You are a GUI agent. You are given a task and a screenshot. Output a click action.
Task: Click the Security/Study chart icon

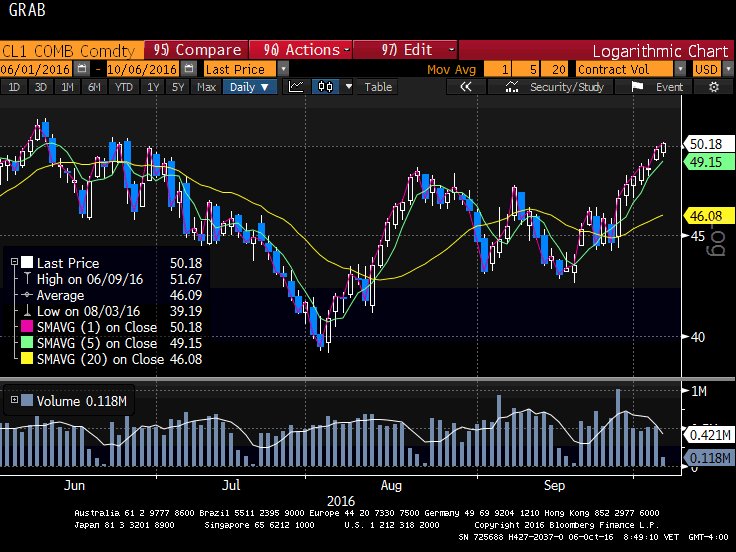[x=512, y=87]
